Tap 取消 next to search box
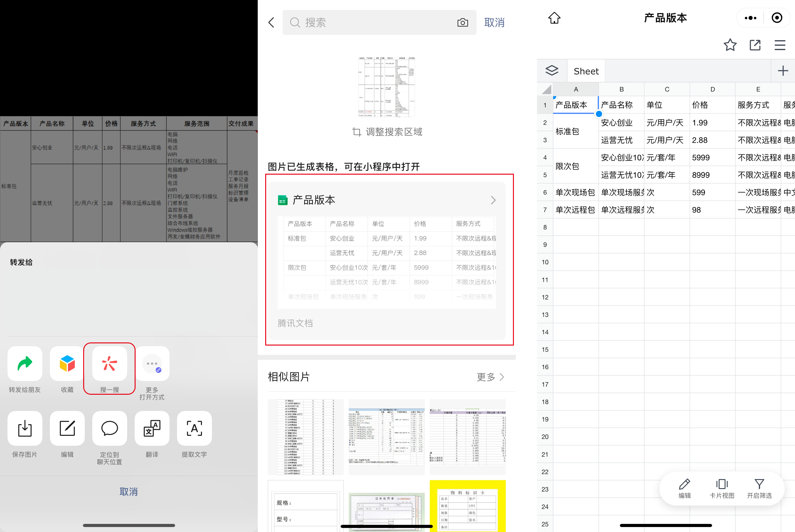795x532 pixels. (x=494, y=23)
